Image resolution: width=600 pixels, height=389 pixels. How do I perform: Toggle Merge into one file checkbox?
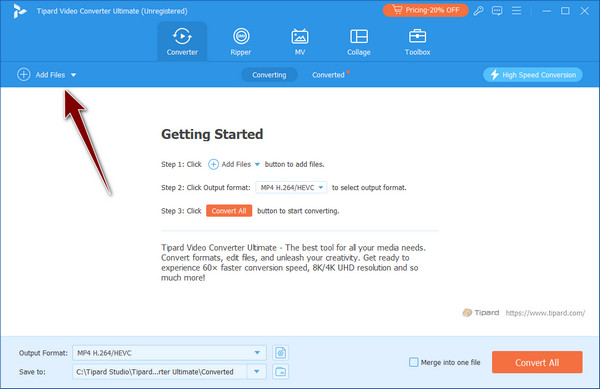pyautogui.click(x=414, y=362)
